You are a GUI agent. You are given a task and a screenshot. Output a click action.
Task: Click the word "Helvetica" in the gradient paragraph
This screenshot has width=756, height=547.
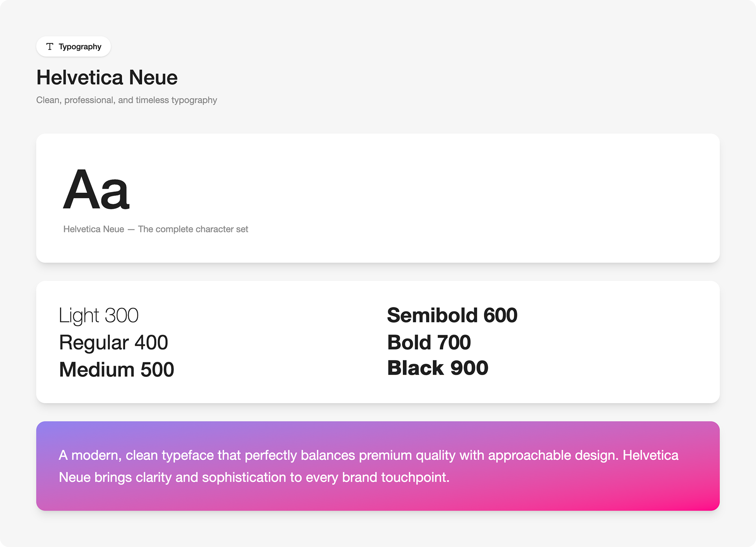pos(650,455)
